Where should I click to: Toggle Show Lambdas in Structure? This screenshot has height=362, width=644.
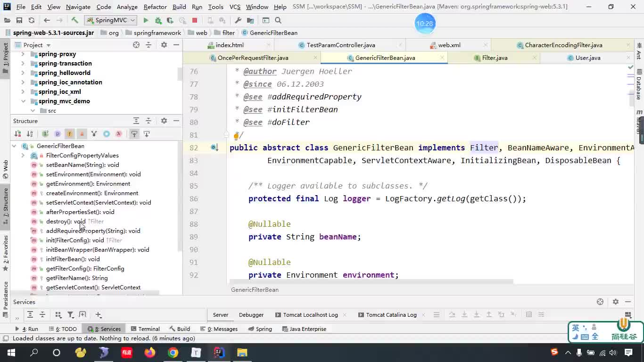[x=119, y=134]
